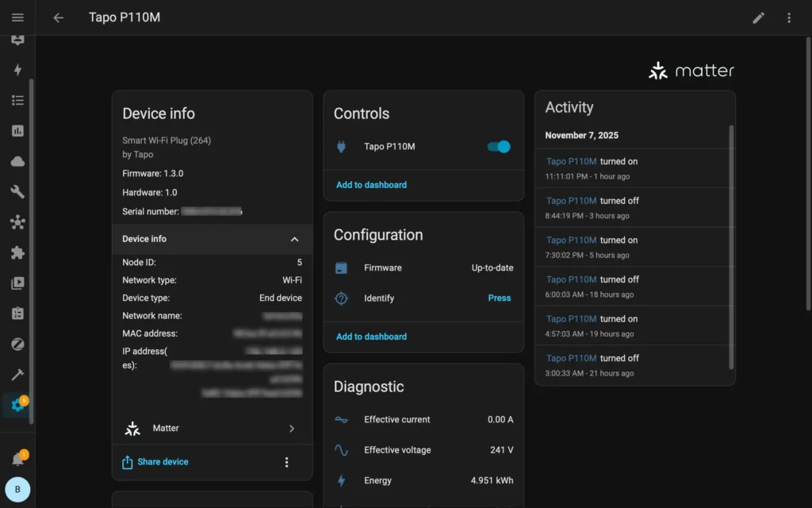
Task: Click the Effective current diagnostic icon
Action: (x=343, y=419)
